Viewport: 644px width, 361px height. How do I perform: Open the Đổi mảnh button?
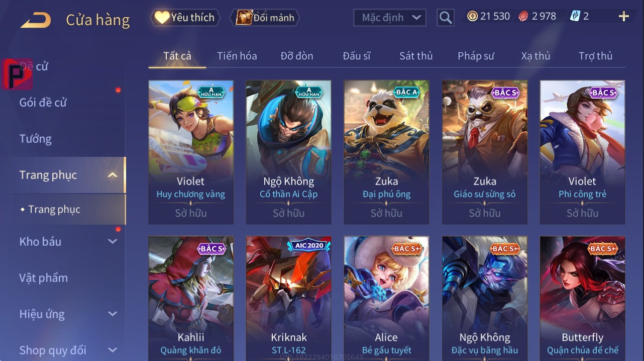[x=265, y=18]
